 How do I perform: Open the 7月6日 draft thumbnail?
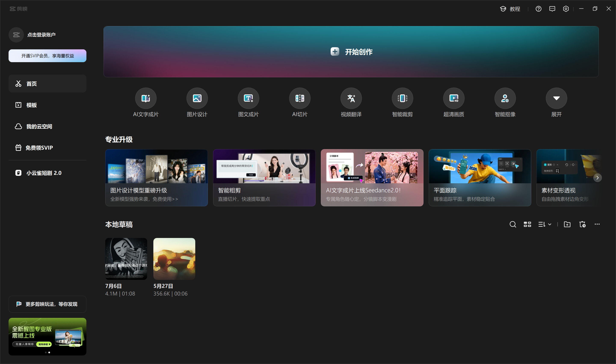point(126,259)
